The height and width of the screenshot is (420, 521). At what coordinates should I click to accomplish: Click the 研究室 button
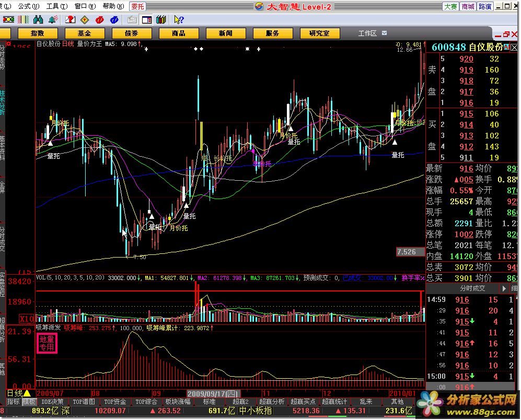point(319,33)
